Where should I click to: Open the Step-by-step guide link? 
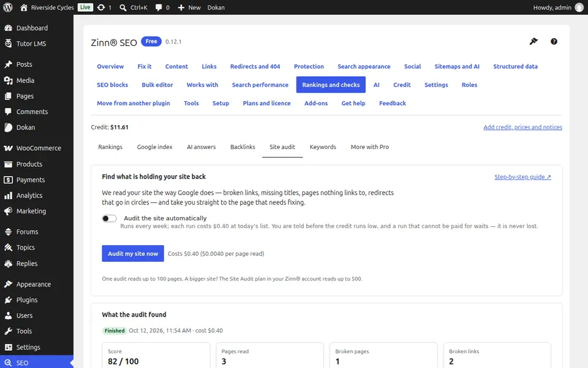(522, 177)
